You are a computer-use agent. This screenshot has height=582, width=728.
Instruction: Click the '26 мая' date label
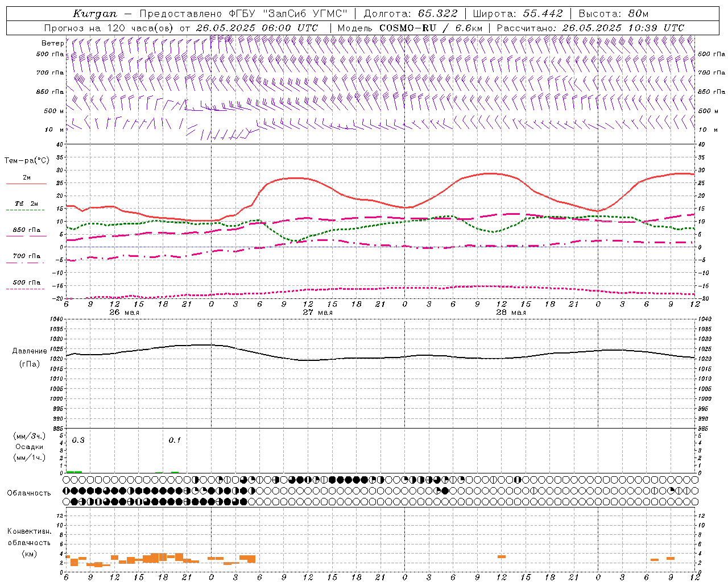[125, 313]
